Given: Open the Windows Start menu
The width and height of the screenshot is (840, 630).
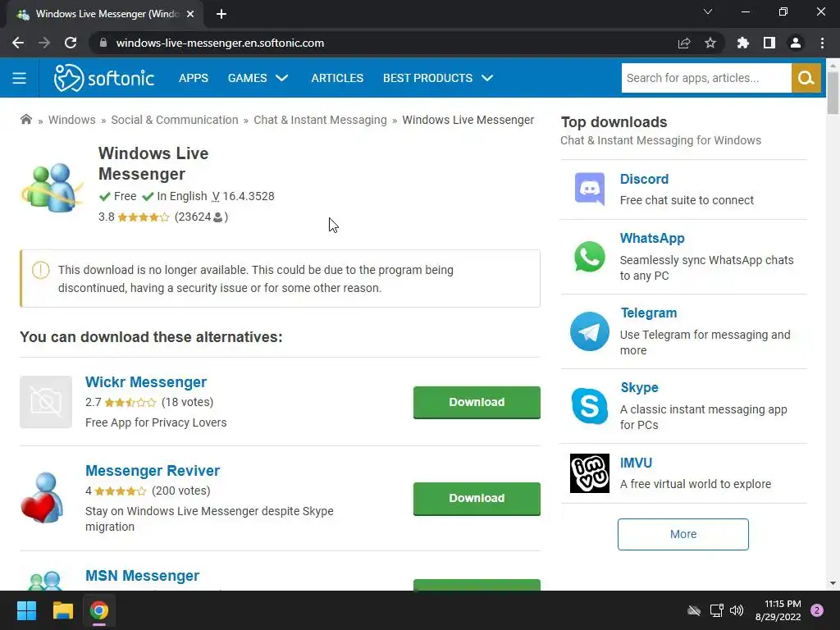Looking at the screenshot, I should 26,610.
